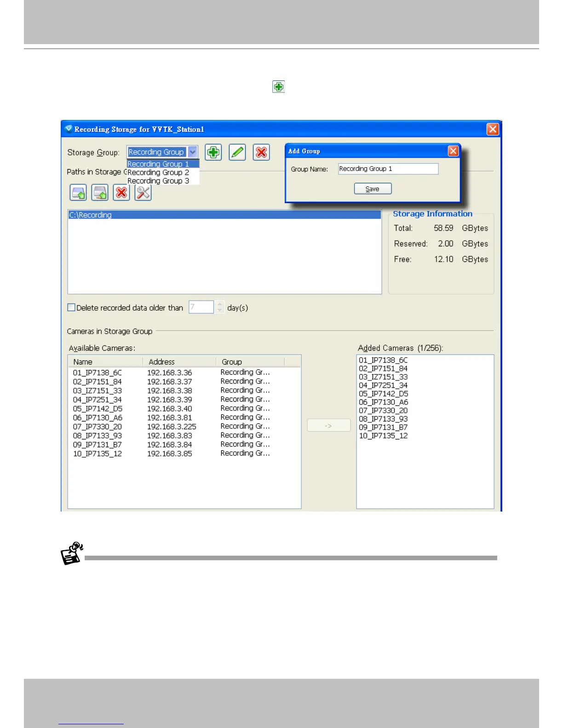Sort available cameras by Name column header
The image size is (563, 728).
pyautogui.click(x=105, y=362)
